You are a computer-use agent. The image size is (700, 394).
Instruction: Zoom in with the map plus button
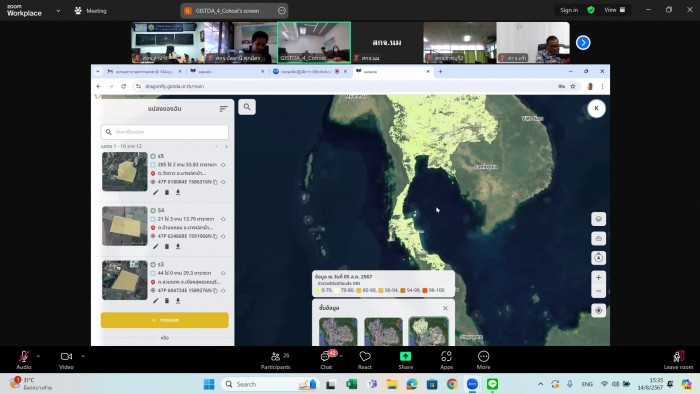click(599, 278)
